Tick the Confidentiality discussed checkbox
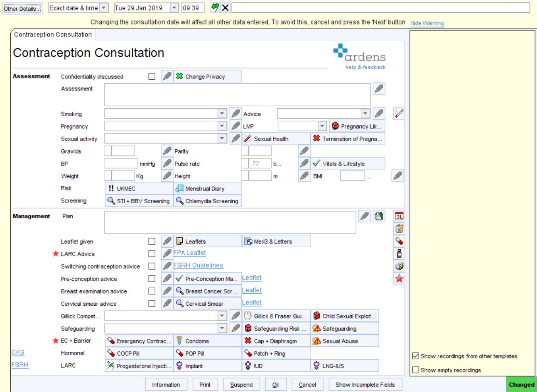Screen dimensions: 537x392 pyautogui.click(x=152, y=76)
